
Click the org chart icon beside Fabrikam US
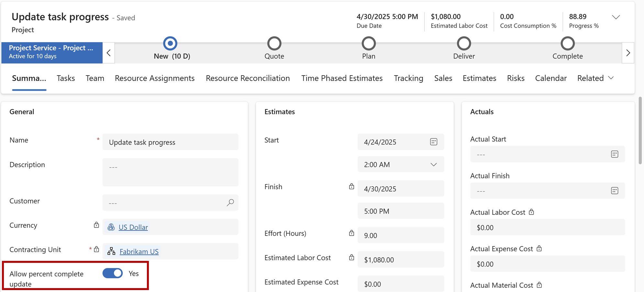click(x=111, y=251)
